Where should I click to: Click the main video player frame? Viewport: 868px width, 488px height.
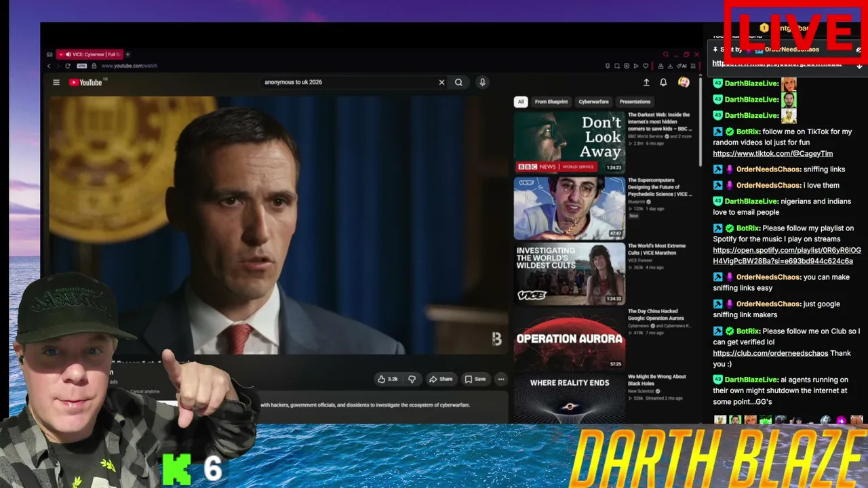[x=278, y=226]
